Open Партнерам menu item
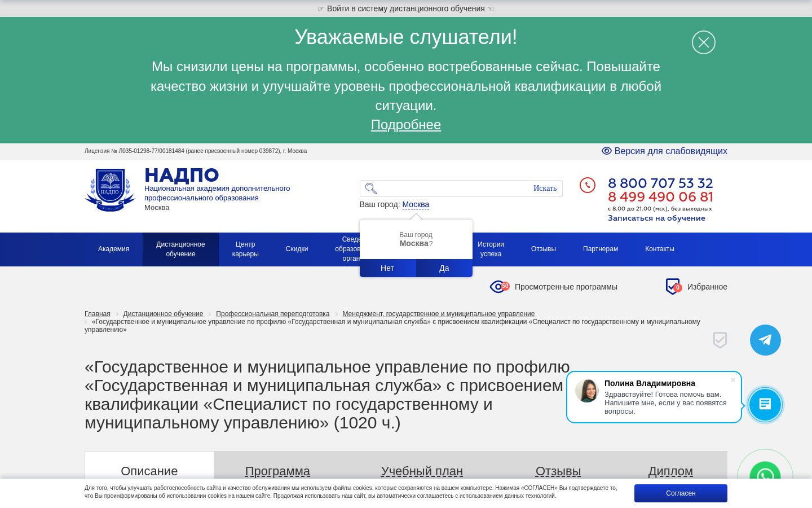The width and height of the screenshot is (812, 508). coord(601,249)
